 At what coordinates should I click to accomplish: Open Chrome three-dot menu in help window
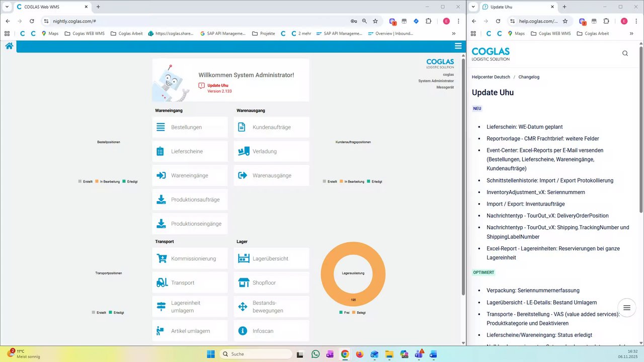tap(635, 21)
